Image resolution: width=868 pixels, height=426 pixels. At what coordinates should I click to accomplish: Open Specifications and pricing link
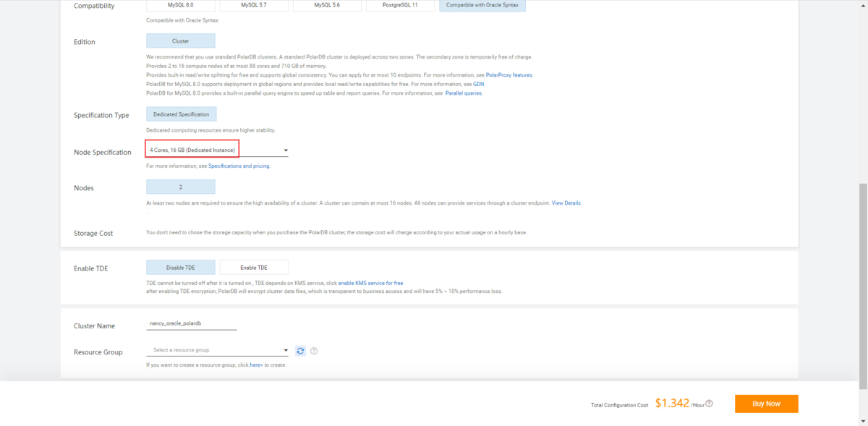239,166
